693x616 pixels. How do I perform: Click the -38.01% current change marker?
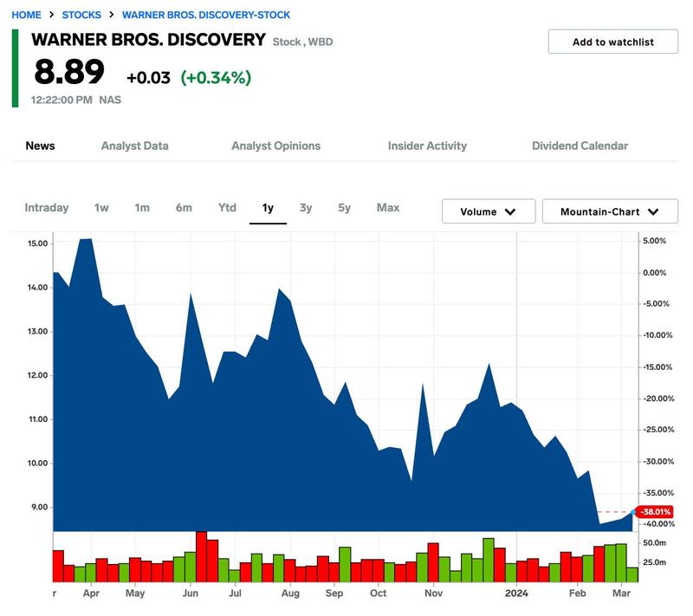(655, 512)
